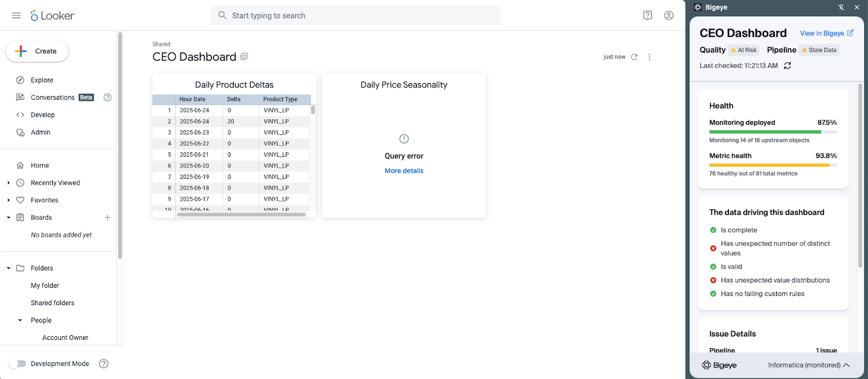
Task: Click the Bigeye logo in panel header
Action: pos(698,8)
